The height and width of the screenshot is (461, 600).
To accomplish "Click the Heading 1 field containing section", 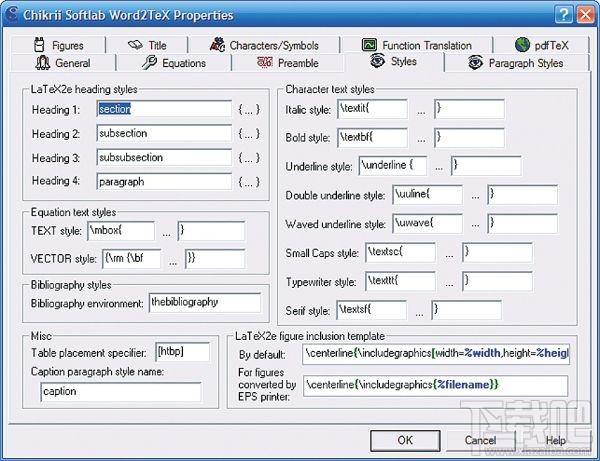I will pyautogui.click(x=164, y=109).
